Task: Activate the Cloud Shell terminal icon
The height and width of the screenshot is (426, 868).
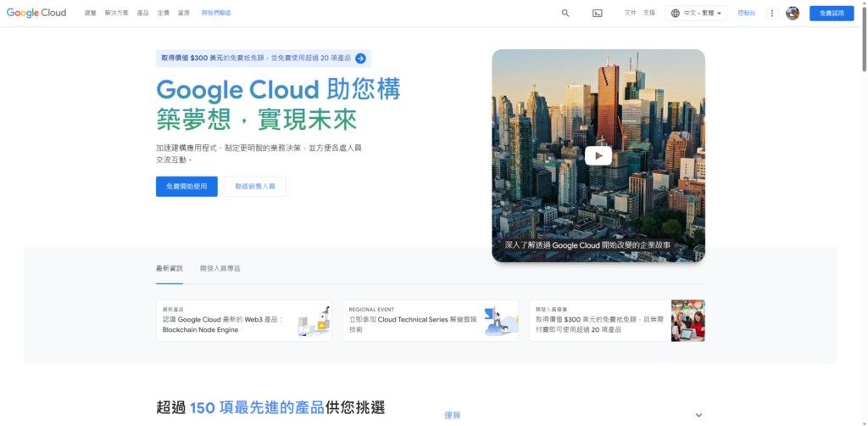Action: point(598,14)
